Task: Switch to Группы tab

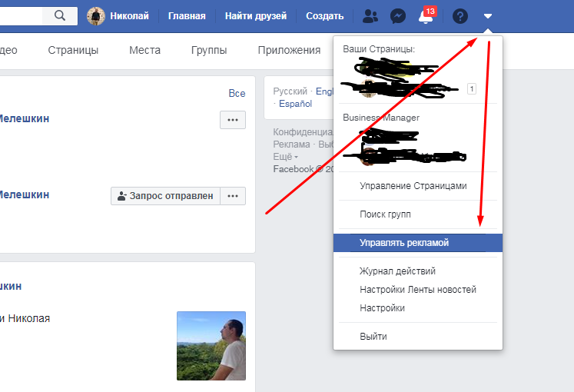Action: 209,50
